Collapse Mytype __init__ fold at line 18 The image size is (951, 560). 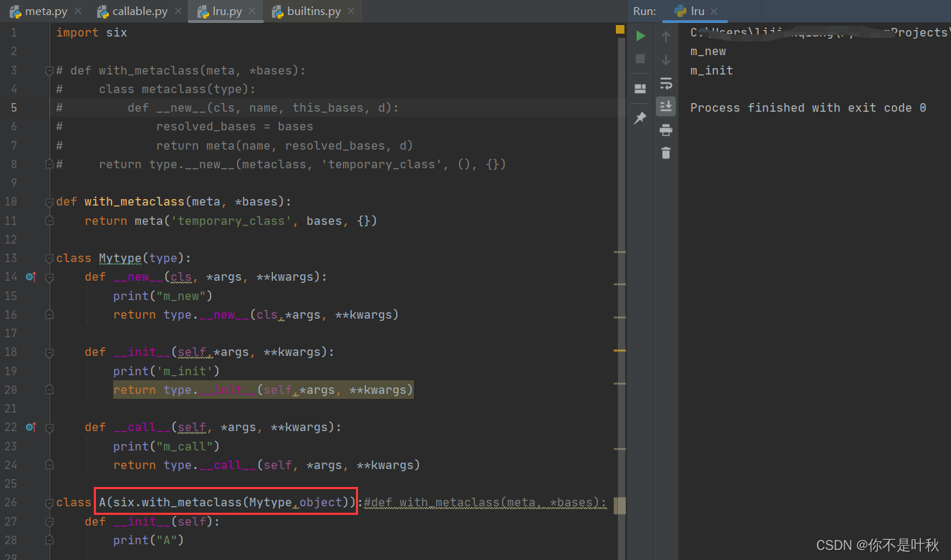click(x=49, y=352)
